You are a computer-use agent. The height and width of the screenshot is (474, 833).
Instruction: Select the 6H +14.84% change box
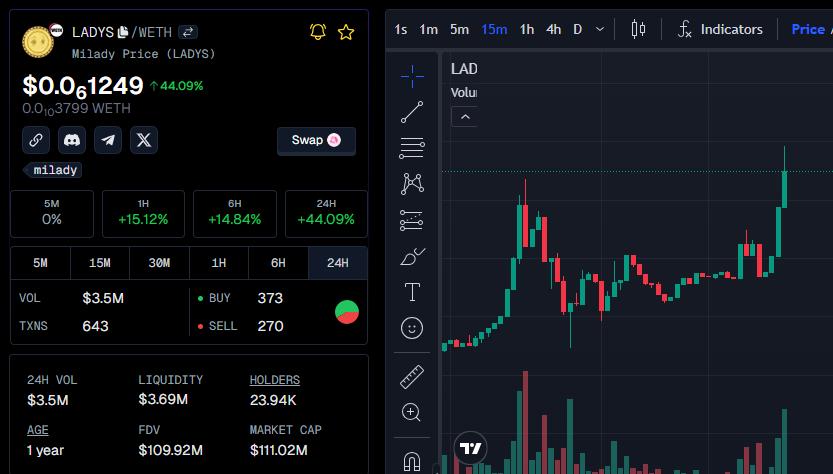click(235, 214)
